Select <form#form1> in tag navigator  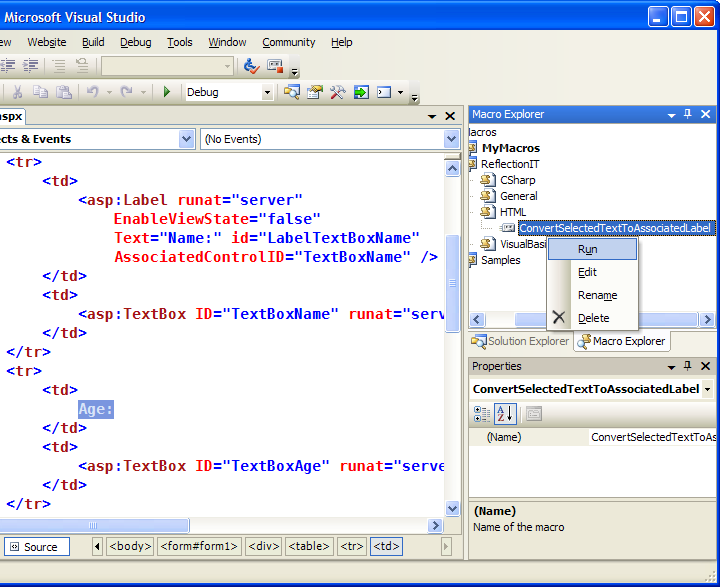(199, 546)
